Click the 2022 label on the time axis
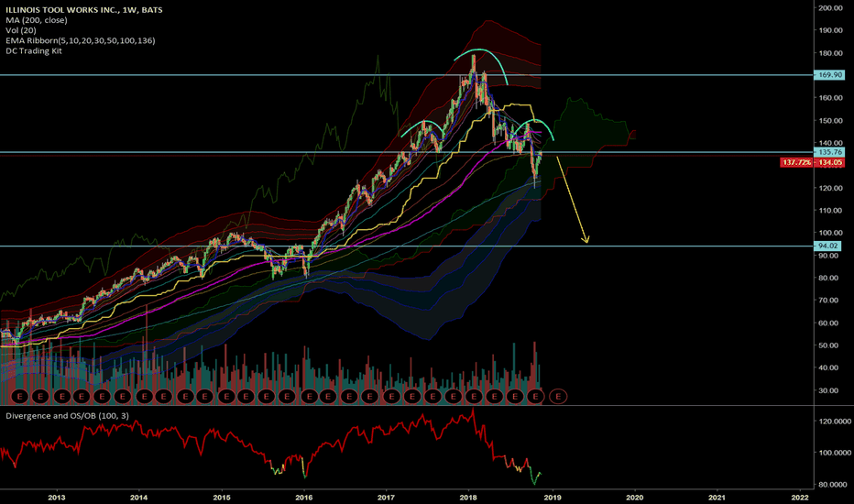 point(800,497)
